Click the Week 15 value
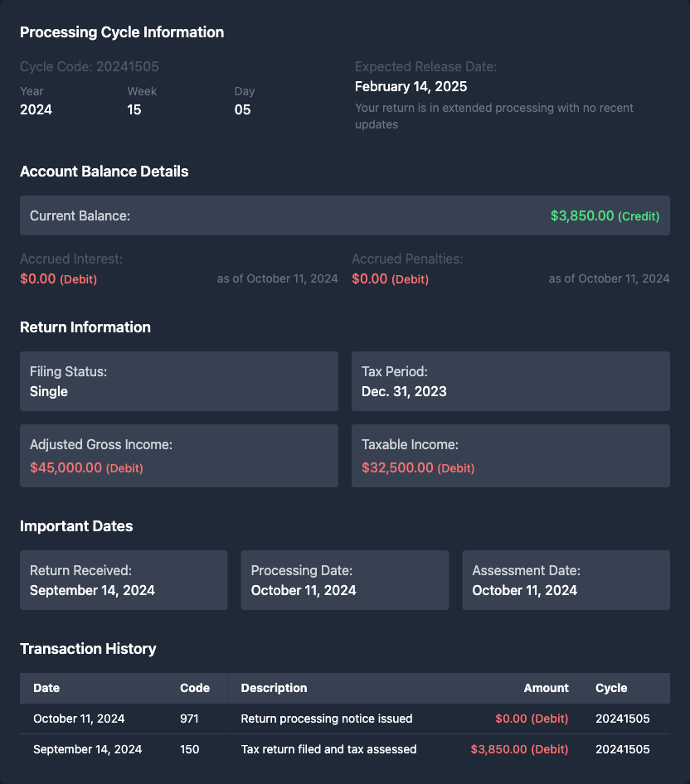690x784 pixels. (134, 109)
